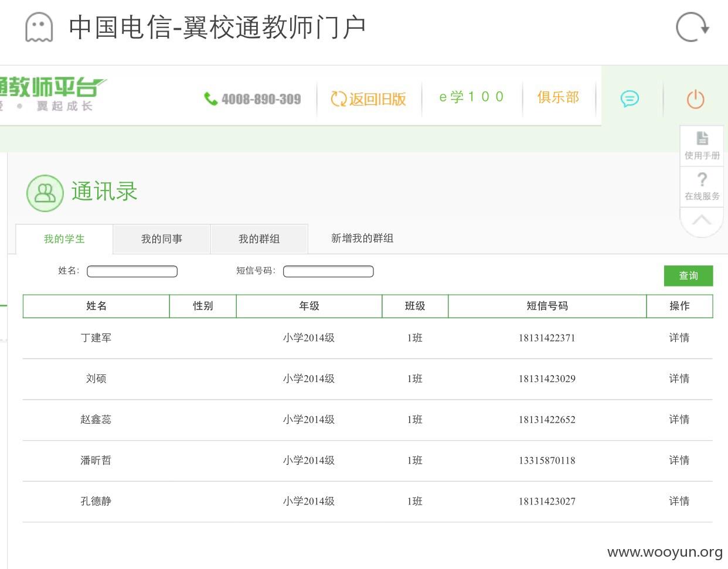Open the e学100 link
The width and height of the screenshot is (728, 569).
(x=472, y=97)
